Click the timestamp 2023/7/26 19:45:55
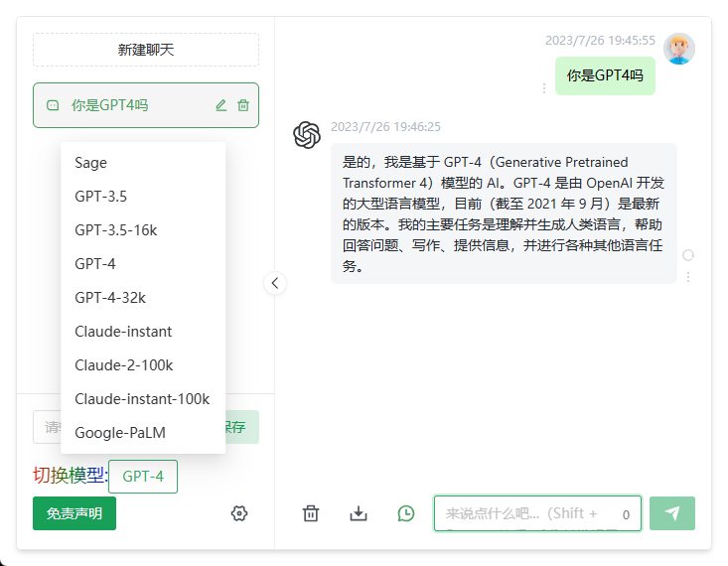This screenshot has width=728, height=566. [600, 41]
